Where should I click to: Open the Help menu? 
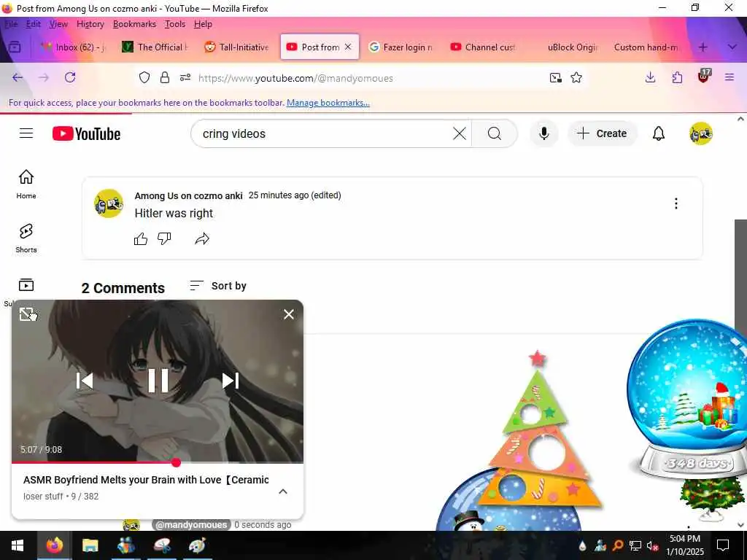pos(203,24)
